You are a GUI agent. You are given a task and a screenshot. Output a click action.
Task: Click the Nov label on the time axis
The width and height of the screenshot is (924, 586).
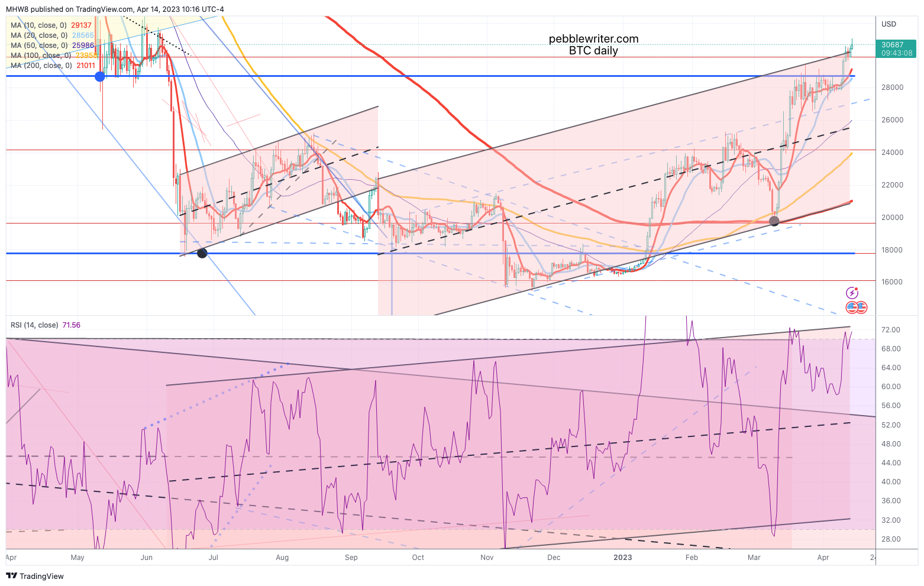[x=487, y=558]
